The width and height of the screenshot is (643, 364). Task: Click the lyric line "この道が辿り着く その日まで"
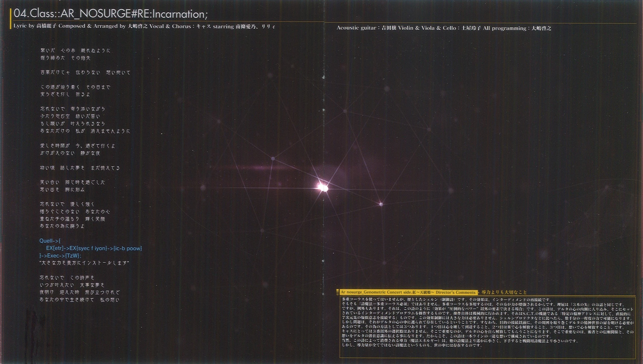coord(75,87)
